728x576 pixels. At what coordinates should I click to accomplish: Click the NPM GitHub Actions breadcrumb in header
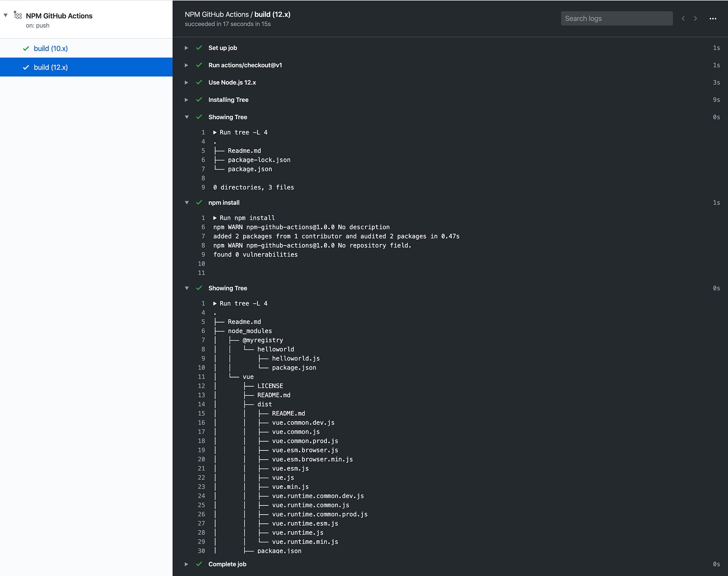point(217,14)
